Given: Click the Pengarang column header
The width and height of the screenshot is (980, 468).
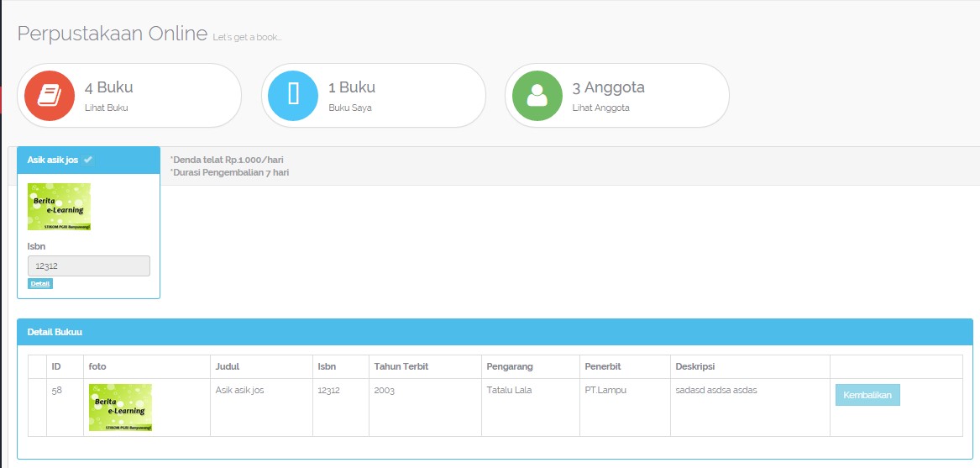Looking at the screenshot, I should 510,366.
